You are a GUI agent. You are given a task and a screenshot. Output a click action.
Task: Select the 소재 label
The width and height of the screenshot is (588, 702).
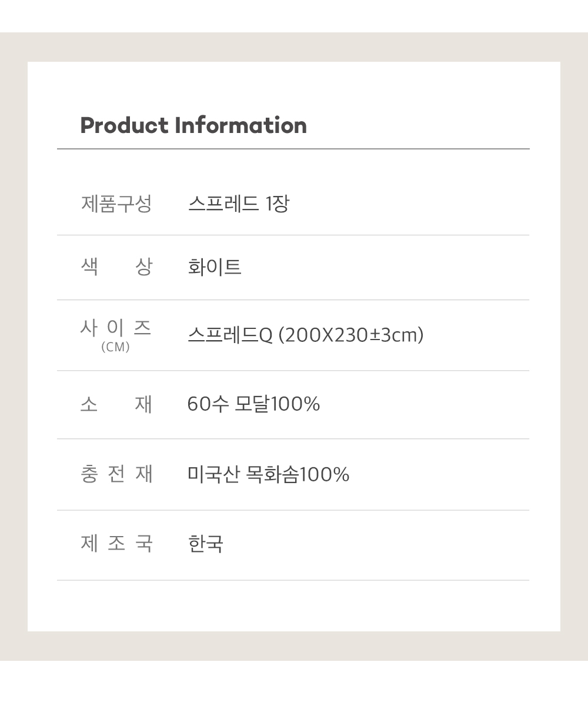tap(116, 404)
